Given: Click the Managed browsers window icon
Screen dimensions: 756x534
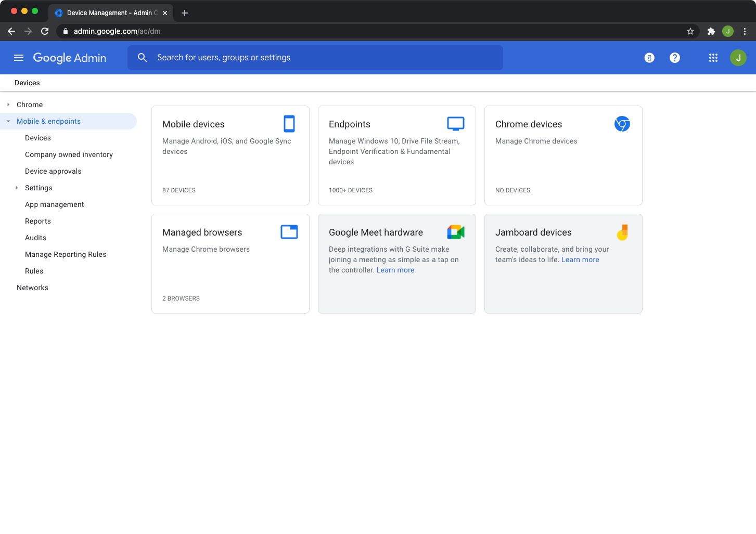Looking at the screenshot, I should pos(289,232).
